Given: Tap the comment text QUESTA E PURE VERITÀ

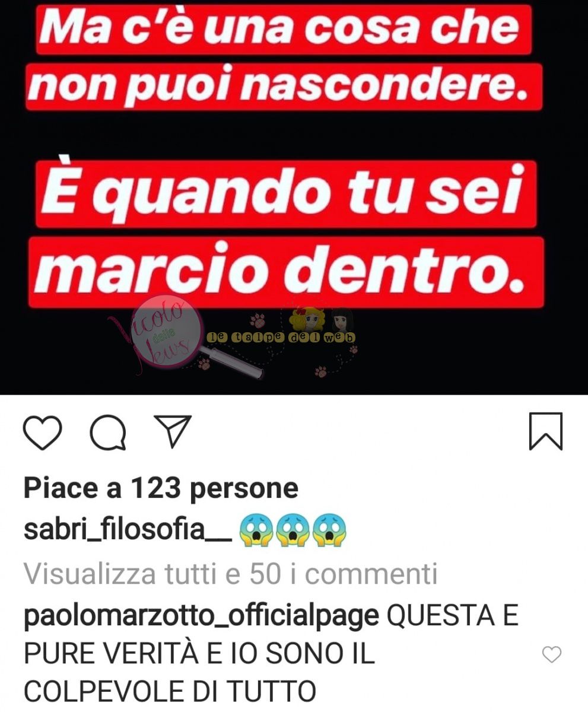Looking at the screenshot, I should (271, 636).
